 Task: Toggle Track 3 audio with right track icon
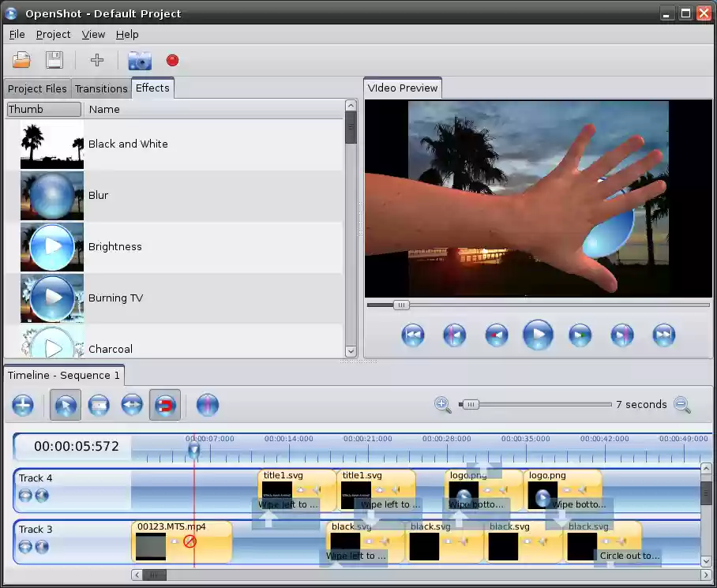[x=42, y=547]
